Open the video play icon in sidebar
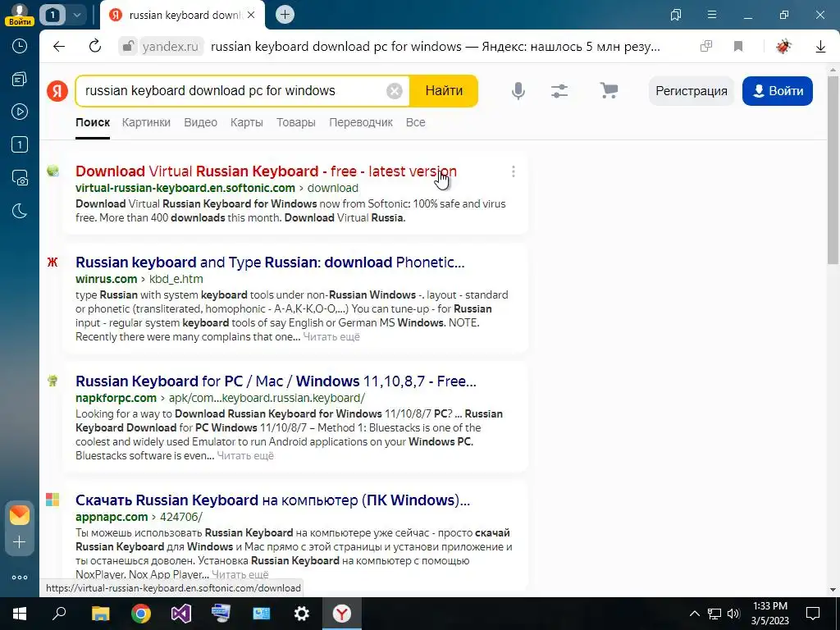The height and width of the screenshot is (630, 840). coord(20,112)
